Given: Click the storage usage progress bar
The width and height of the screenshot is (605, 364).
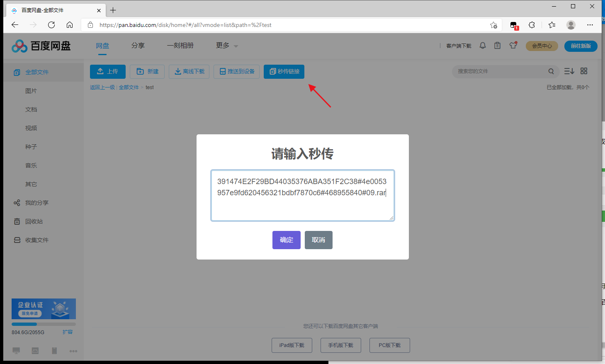Looking at the screenshot, I should coord(44,324).
